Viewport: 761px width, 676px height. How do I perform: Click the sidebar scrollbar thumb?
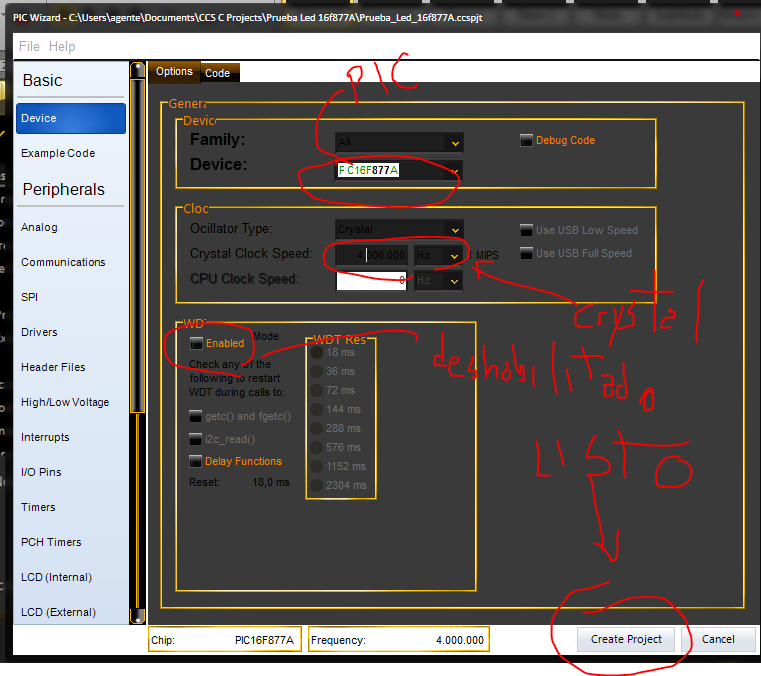pyautogui.click(x=138, y=245)
